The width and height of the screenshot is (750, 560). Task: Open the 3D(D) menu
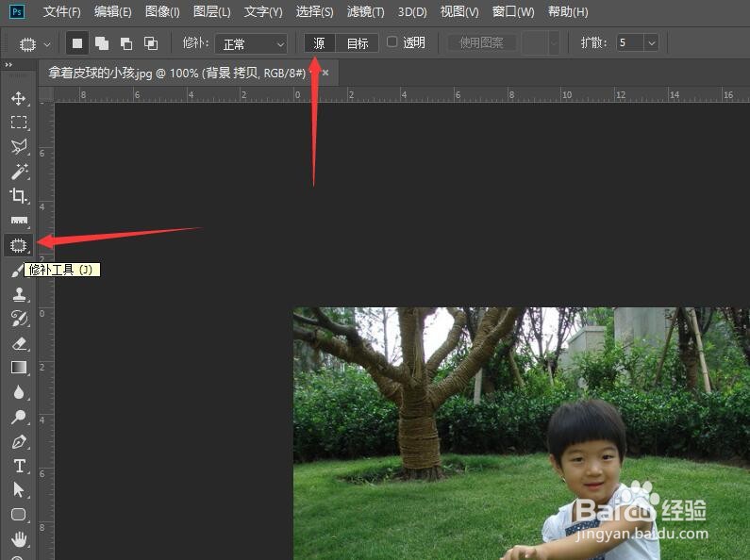click(412, 12)
